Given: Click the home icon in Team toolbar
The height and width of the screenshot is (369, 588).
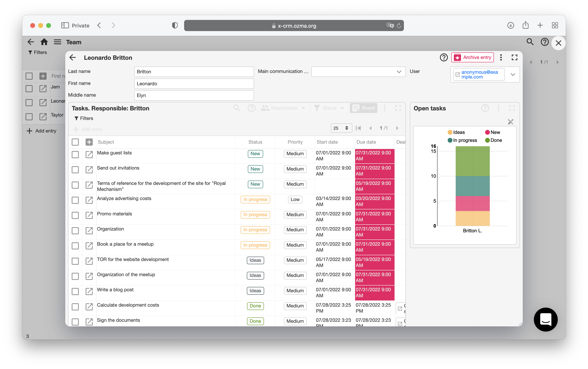Looking at the screenshot, I should coord(44,42).
